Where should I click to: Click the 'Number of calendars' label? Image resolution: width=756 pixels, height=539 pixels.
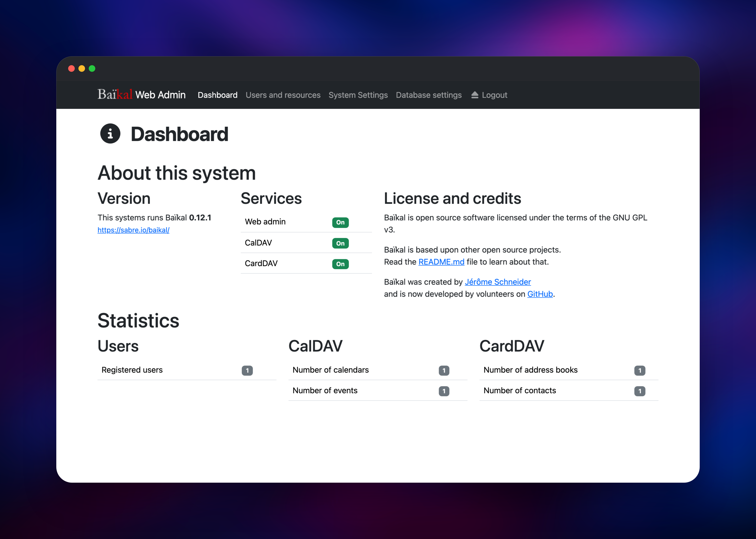point(331,370)
